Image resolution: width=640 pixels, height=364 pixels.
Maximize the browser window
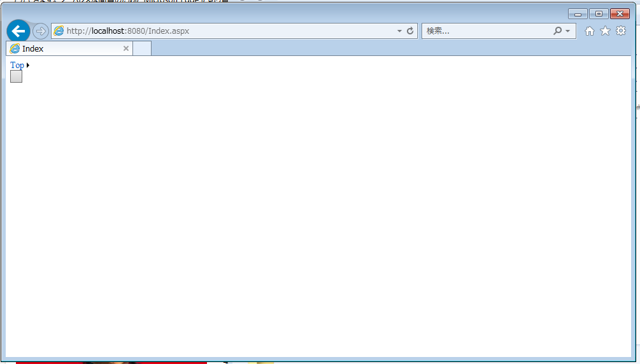[x=599, y=14]
